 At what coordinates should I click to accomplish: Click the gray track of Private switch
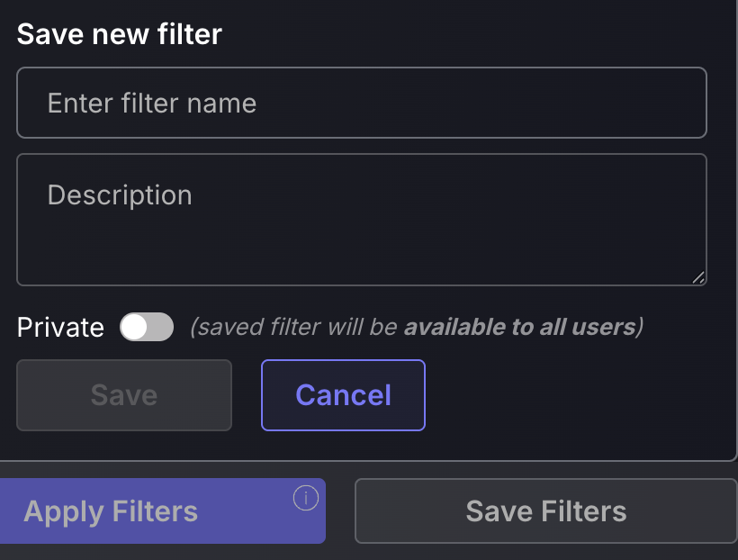(x=161, y=327)
